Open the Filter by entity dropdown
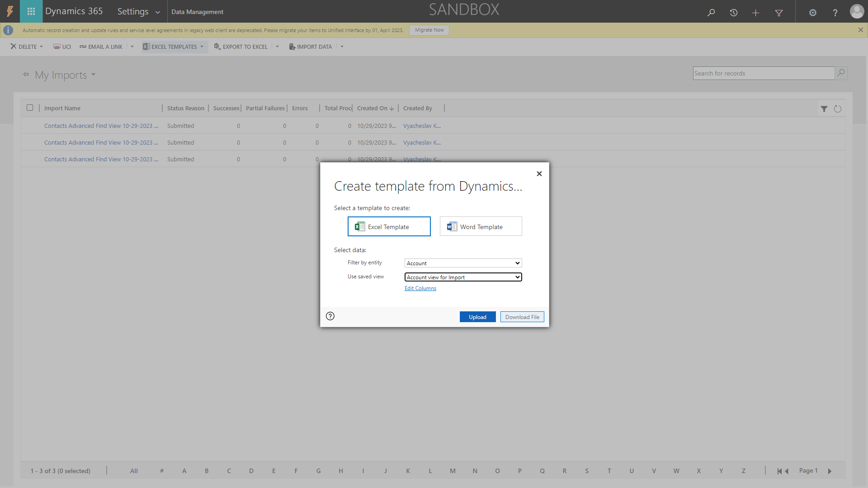Image resolution: width=868 pixels, height=488 pixels. click(x=463, y=263)
